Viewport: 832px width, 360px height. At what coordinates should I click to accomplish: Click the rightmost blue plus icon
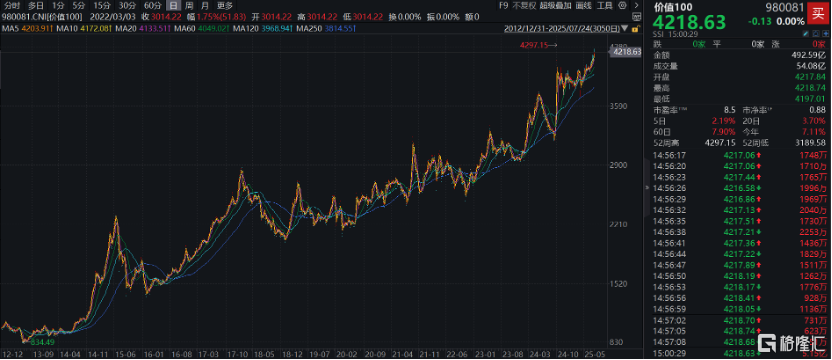point(825,33)
